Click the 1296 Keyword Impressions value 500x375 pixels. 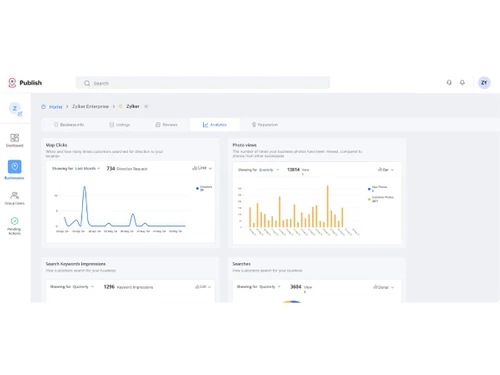tap(128, 287)
